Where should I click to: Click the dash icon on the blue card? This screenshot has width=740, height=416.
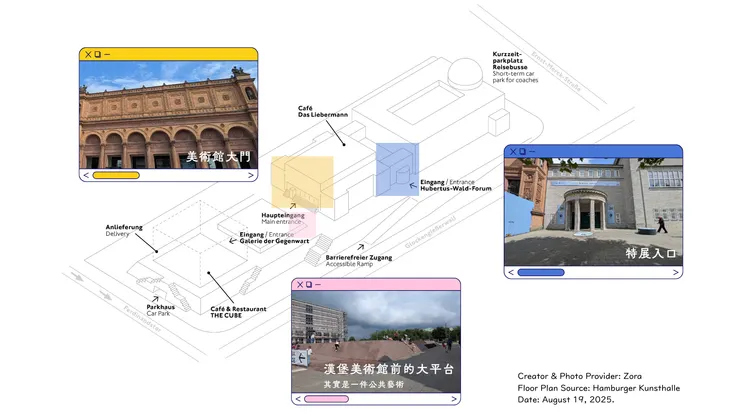[x=532, y=152]
